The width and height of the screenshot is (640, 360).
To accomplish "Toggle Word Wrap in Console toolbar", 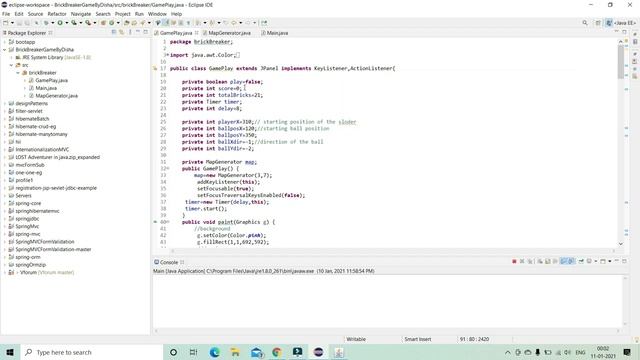I will pyautogui.click(x=555, y=261).
